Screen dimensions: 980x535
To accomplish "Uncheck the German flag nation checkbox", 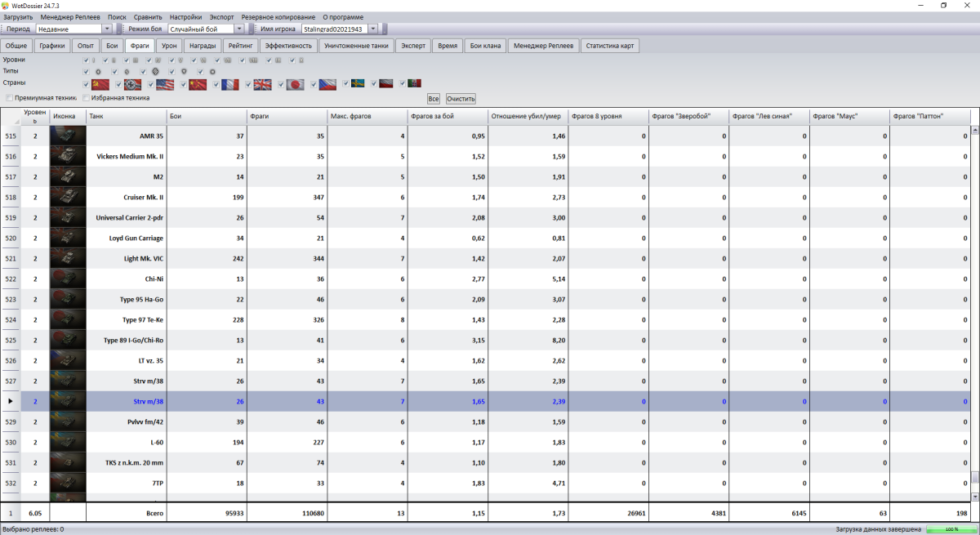I will 118,84.
